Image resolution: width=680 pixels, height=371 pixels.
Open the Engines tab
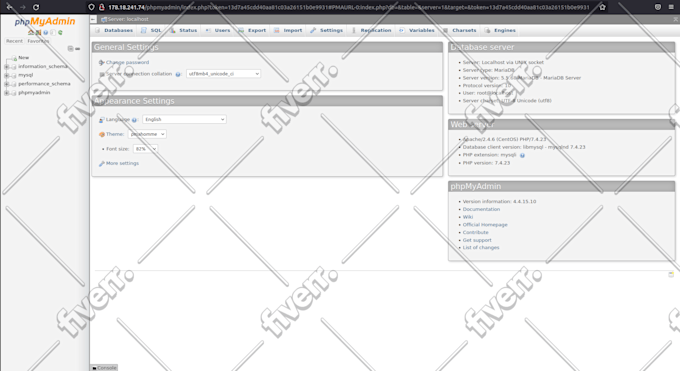click(x=500, y=30)
